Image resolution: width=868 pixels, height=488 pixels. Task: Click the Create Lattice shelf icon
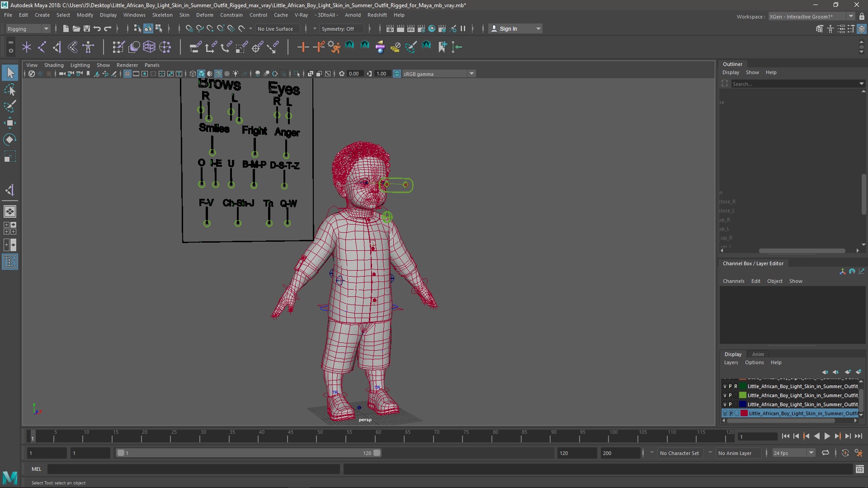[x=149, y=47]
